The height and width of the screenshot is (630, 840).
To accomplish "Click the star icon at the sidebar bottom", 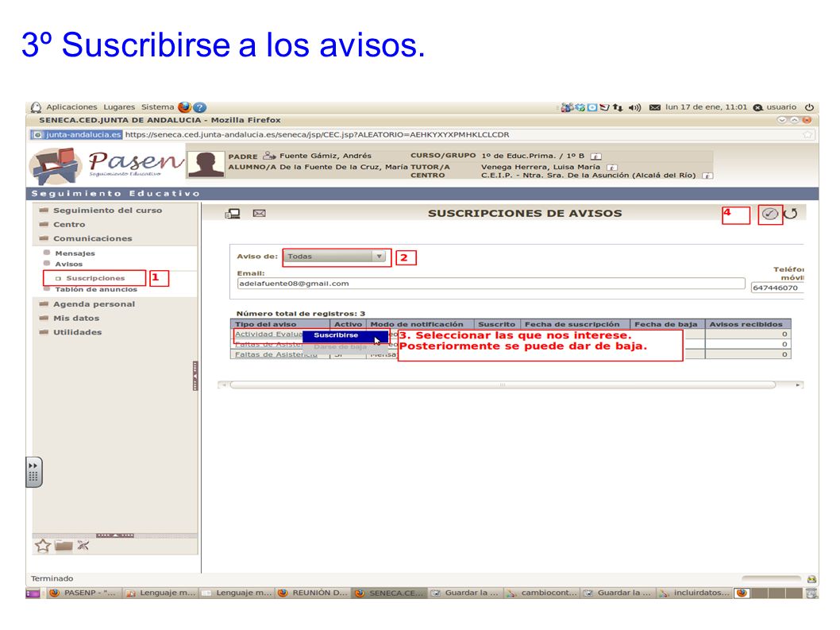I will tap(43, 546).
